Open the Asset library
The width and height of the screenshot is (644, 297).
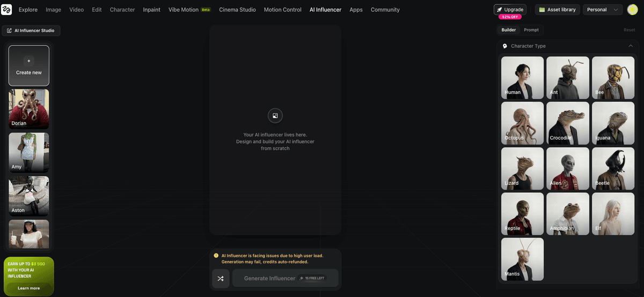coord(557,10)
